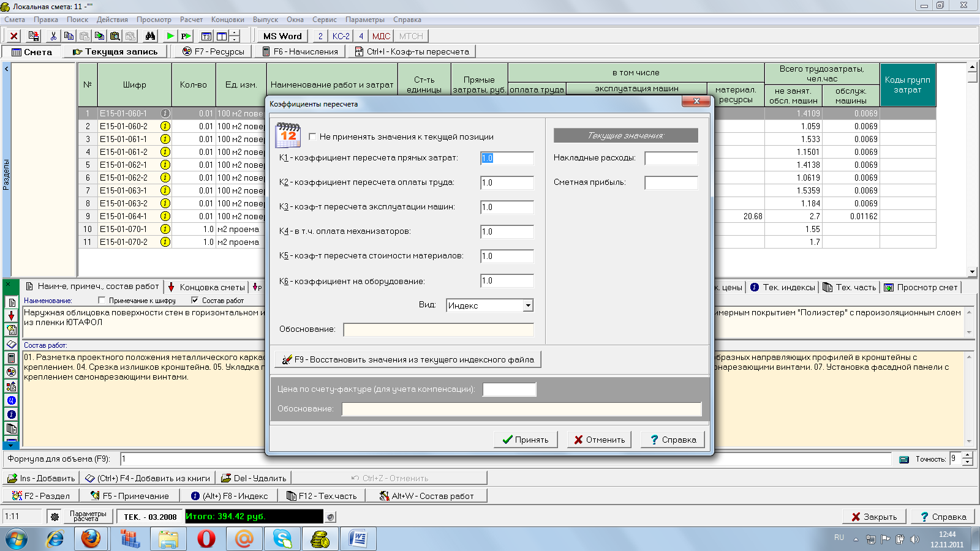Click the binoculars search icon in toolbar

coord(150,36)
